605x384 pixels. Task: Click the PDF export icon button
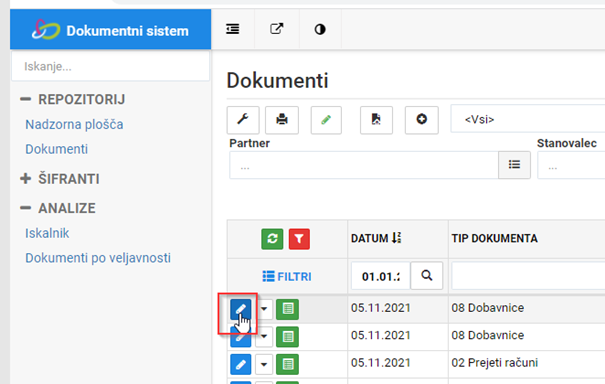click(376, 120)
